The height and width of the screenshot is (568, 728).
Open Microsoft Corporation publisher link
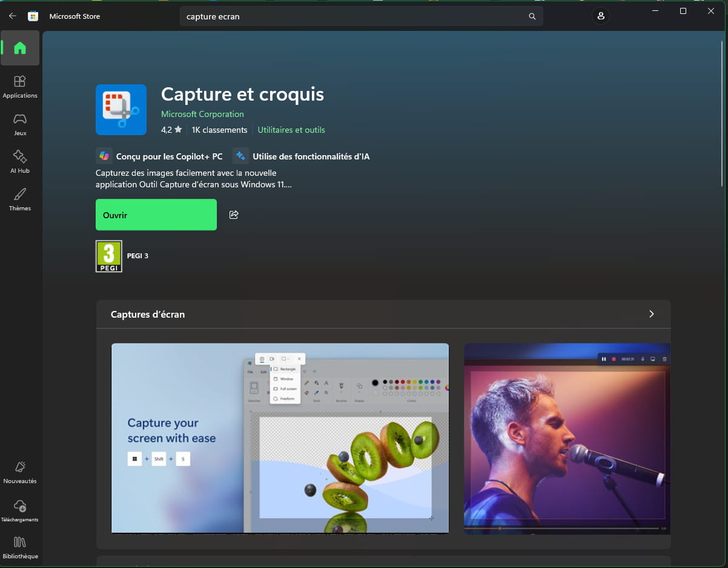202,114
